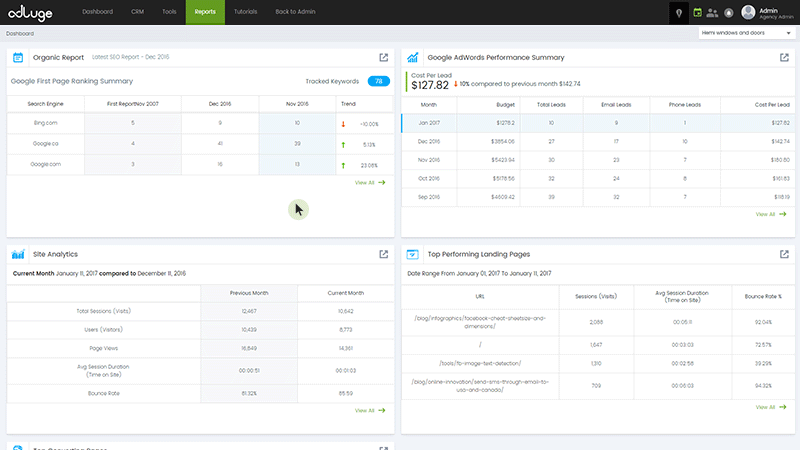Click the $127.82 Cost Per Lead value

(430, 85)
